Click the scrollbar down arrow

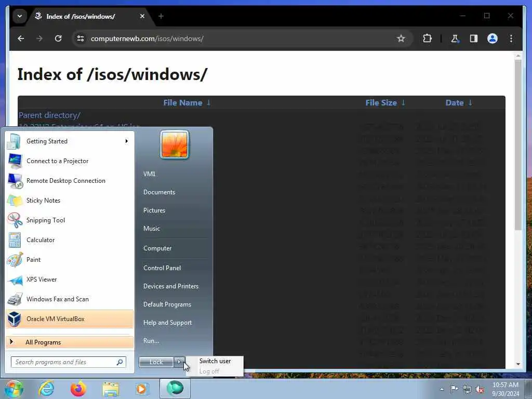(518, 364)
